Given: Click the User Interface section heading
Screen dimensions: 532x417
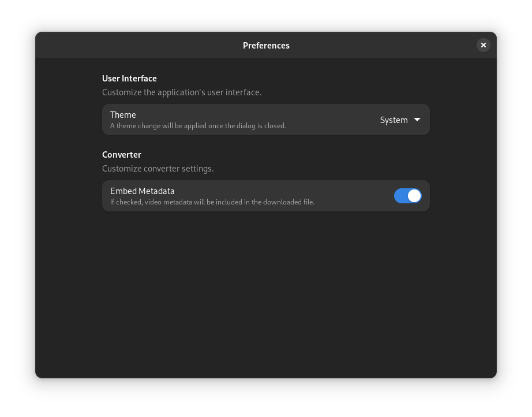Looking at the screenshot, I should tap(129, 78).
